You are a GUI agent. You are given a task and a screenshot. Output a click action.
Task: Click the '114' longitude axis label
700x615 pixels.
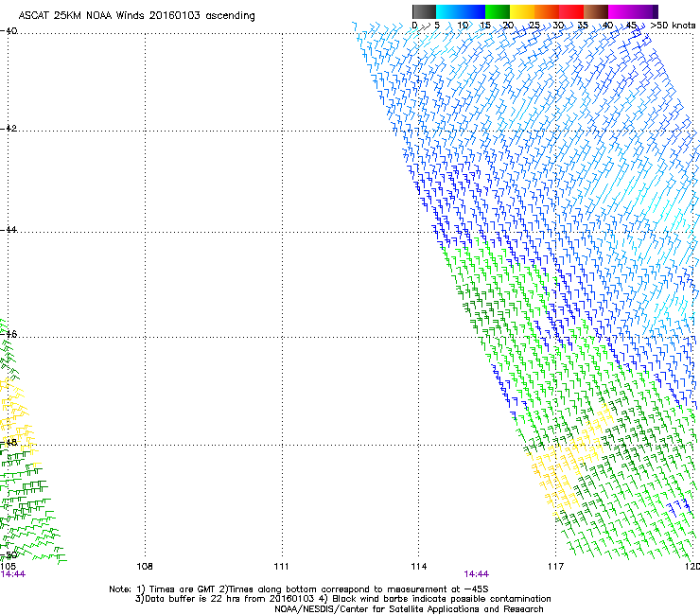pos(418,567)
